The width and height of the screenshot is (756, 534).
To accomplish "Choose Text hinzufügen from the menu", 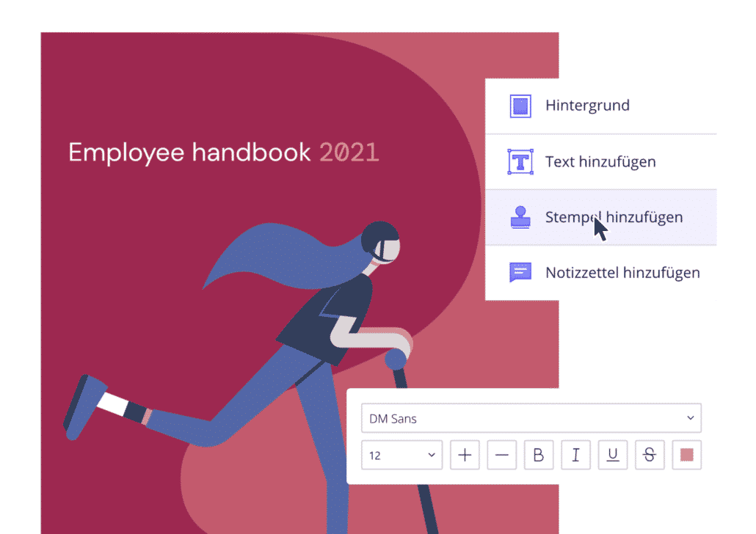I will [x=600, y=161].
